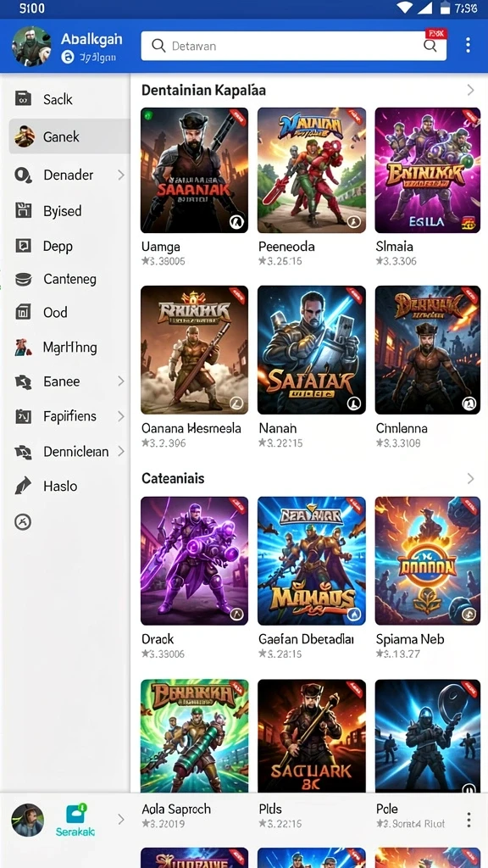Click the round badge on Peeneoda cover

353,222
